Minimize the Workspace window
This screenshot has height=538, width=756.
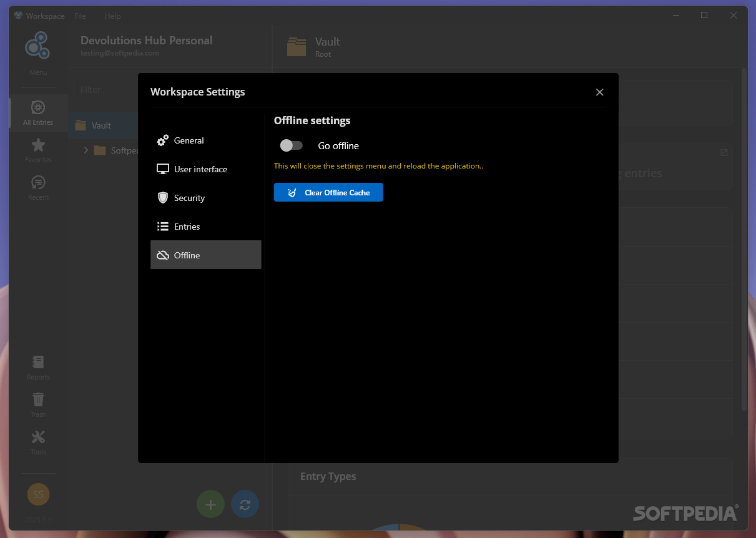point(676,16)
